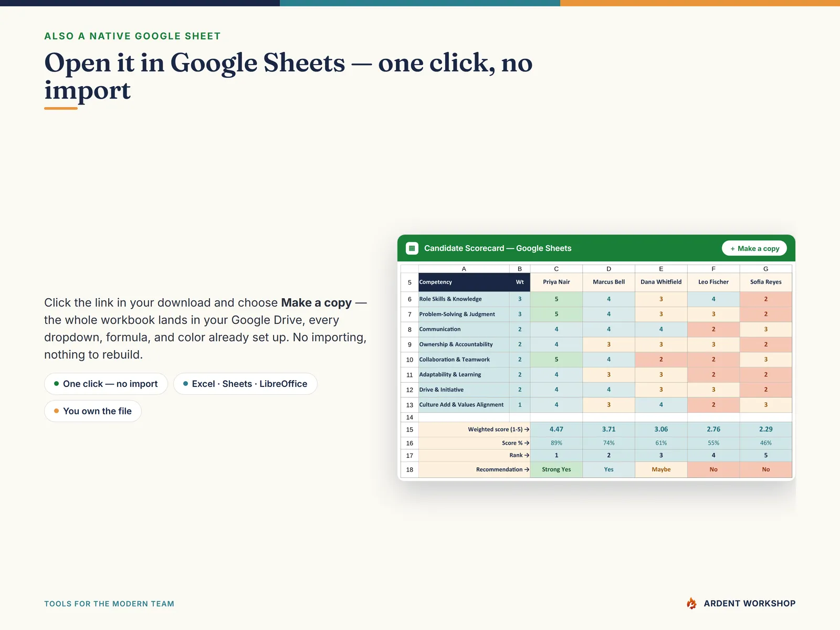Image resolution: width=840 pixels, height=630 pixels.
Task: Click the No recommendation under Leo Fischer
Action: 713,470
